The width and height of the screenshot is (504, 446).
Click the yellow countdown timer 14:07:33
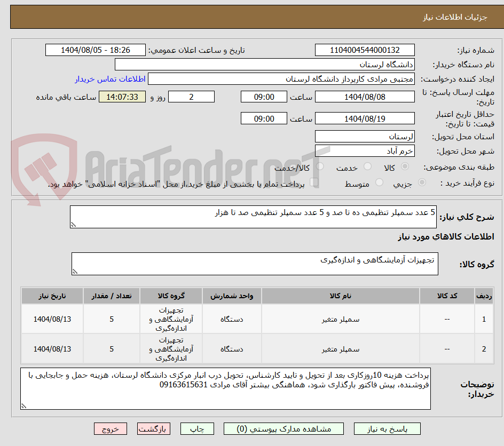coord(122,97)
